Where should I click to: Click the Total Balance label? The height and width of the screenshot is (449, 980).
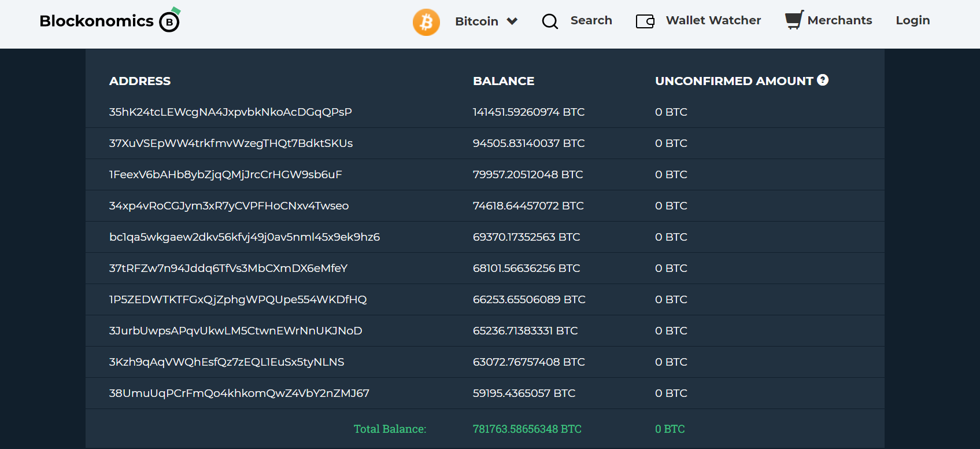(390, 429)
